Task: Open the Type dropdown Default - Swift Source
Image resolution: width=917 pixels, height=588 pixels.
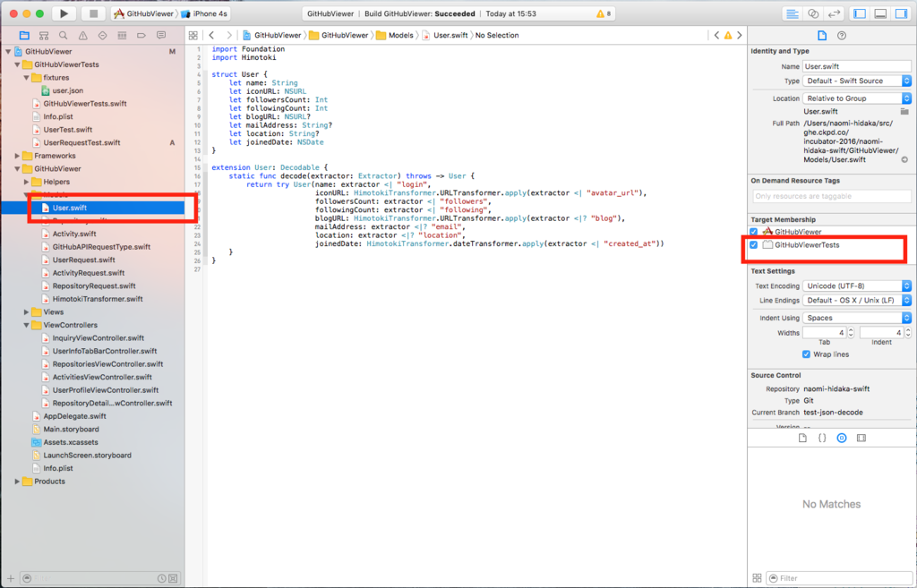Action: 857,81
